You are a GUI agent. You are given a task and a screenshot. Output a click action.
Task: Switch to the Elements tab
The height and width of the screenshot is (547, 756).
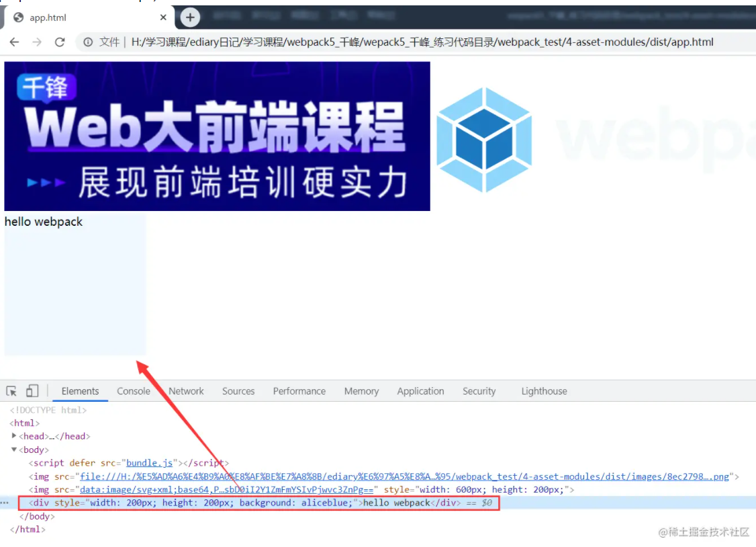[80, 391]
